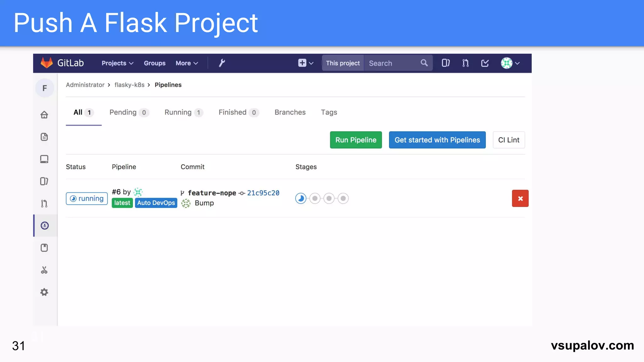Open the sidebar repository files icon
This screenshot has height=362, width=644.
[x=44, y=137]
